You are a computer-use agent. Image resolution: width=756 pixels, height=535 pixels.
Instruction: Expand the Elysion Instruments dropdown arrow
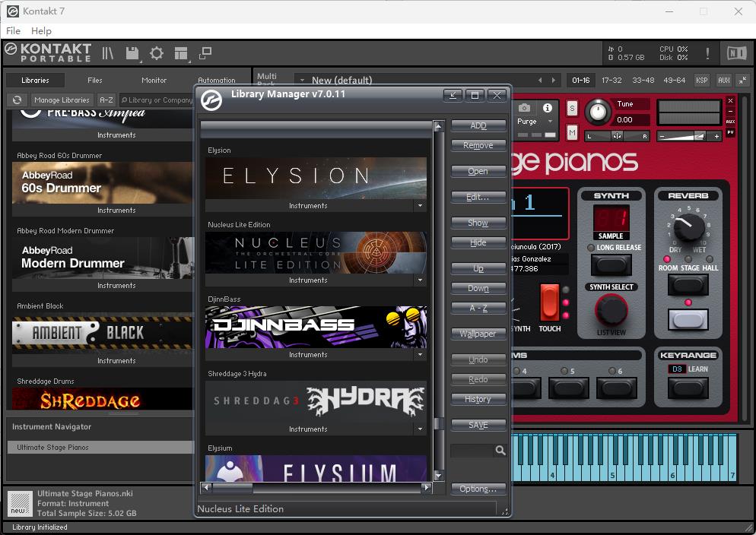419,206
